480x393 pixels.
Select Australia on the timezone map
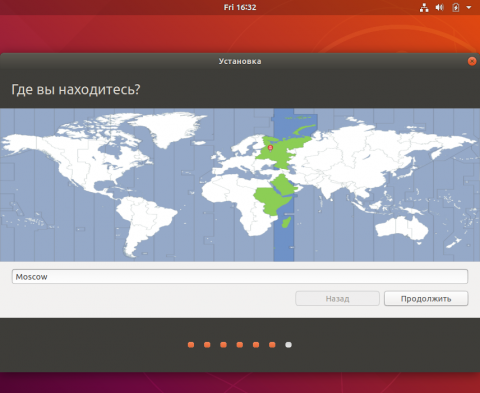401,228
